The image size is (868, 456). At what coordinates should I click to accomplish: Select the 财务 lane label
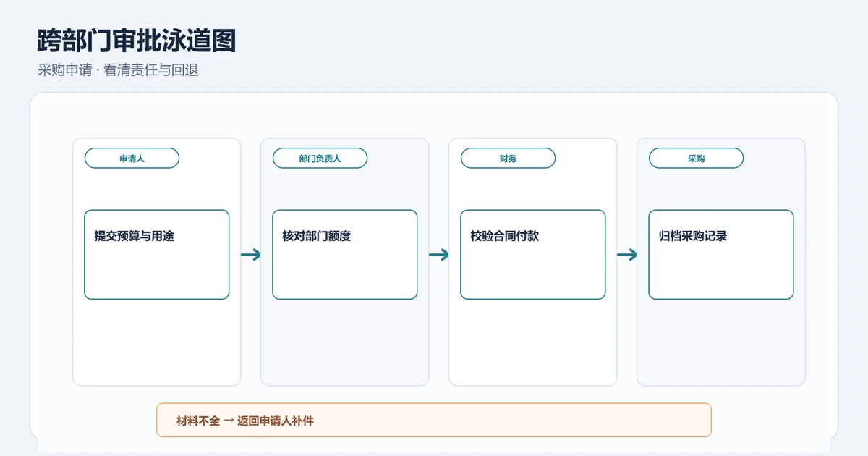508,158
